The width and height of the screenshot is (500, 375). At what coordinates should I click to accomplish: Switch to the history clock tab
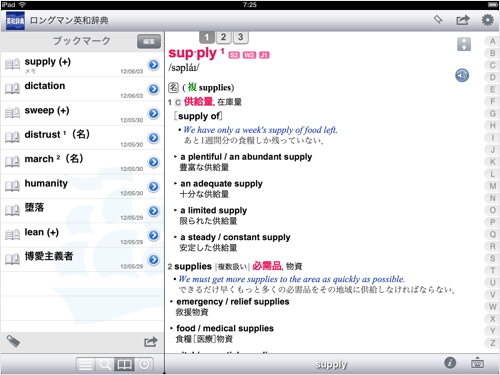tap(144, 364)
